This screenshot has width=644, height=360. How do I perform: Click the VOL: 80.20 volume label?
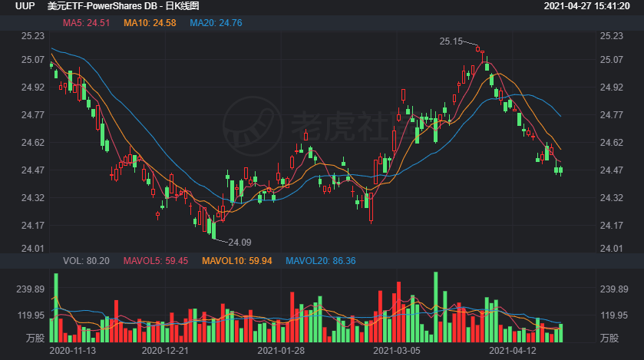[86, 261]
